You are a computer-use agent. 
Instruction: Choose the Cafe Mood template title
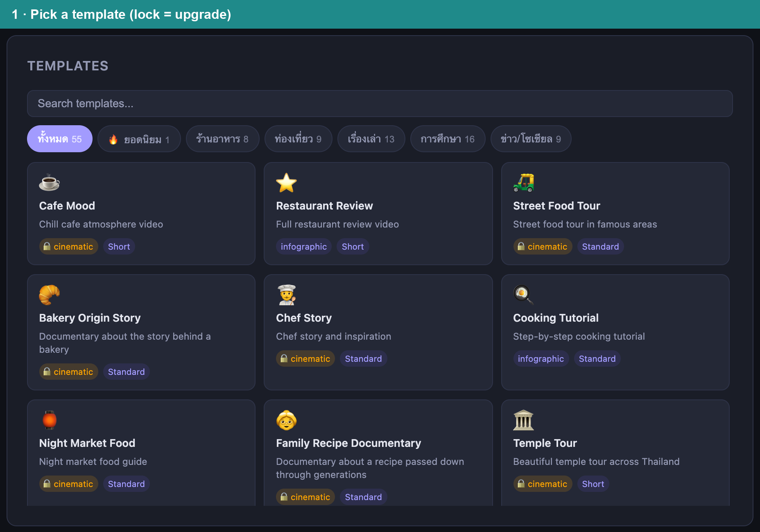click(67, 206)
